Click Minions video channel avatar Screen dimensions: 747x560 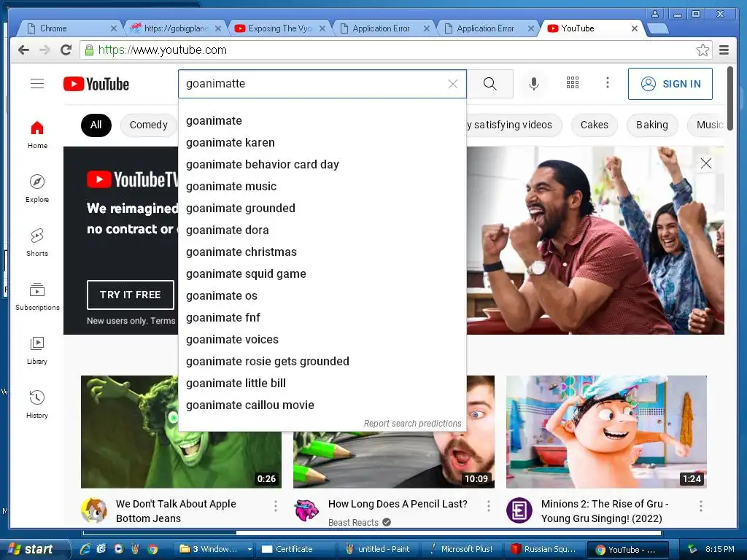(x=519, y=510)
